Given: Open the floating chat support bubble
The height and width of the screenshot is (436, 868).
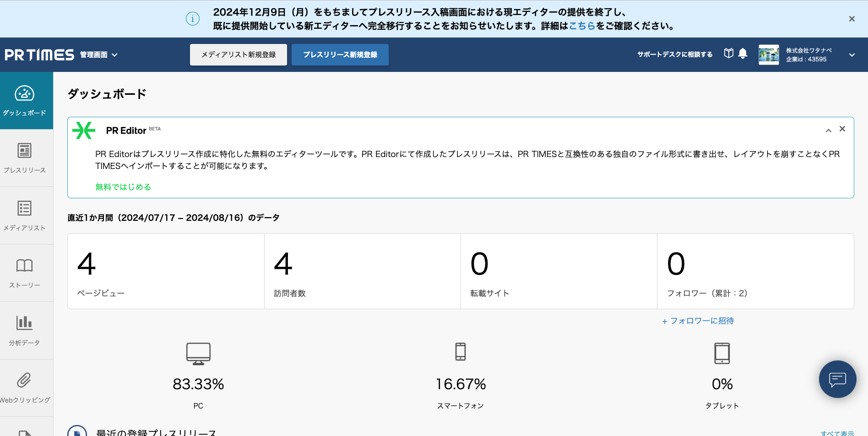Looking at the screenshot, I should pos(837,379).
